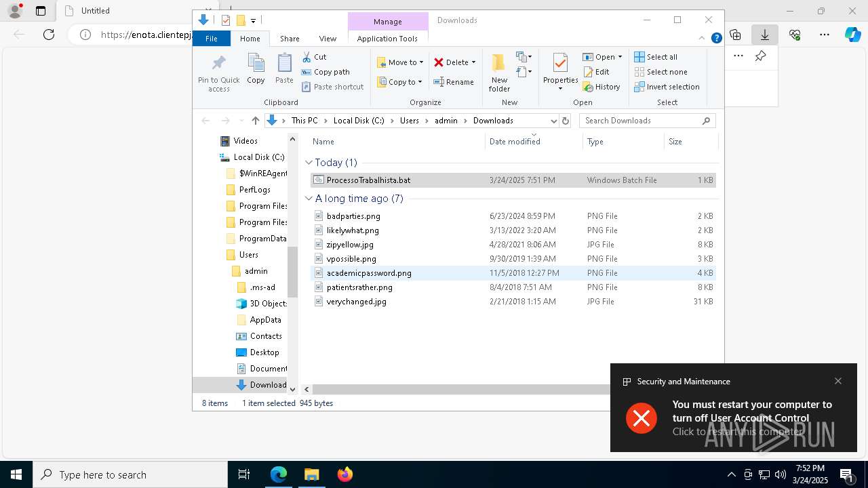The height and width of the screenshot is (488, 868).
Task: Click the Copy ribbon icon
Action: coord(256,69)
